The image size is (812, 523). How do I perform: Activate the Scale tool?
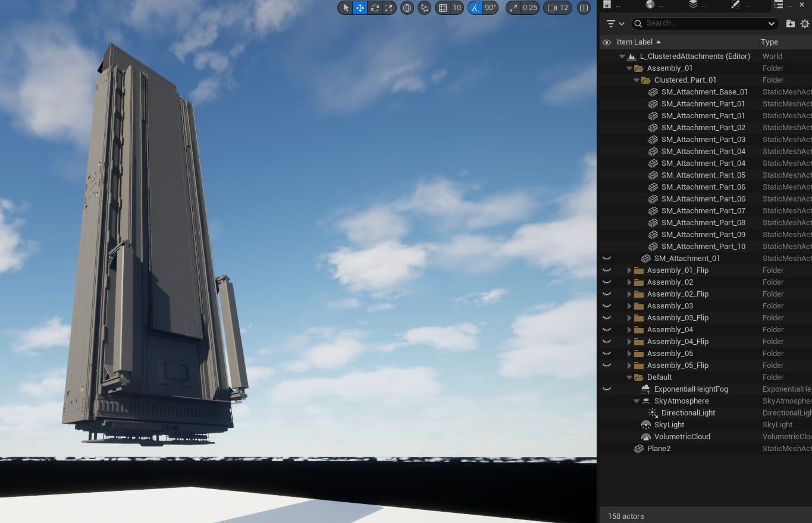point(388,8)
